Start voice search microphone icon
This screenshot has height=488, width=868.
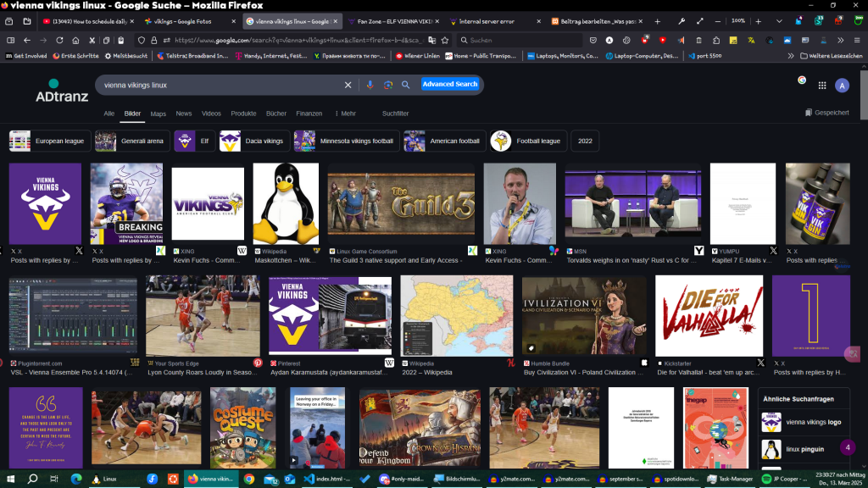370,85
